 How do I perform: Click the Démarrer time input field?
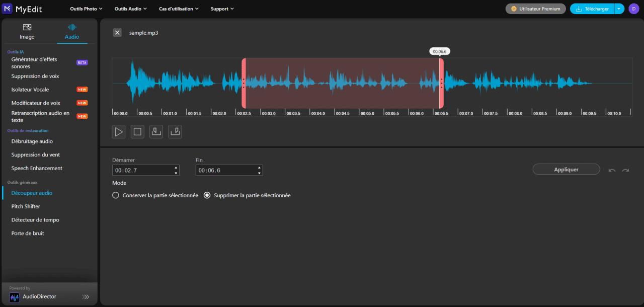[x=142, y=170]
